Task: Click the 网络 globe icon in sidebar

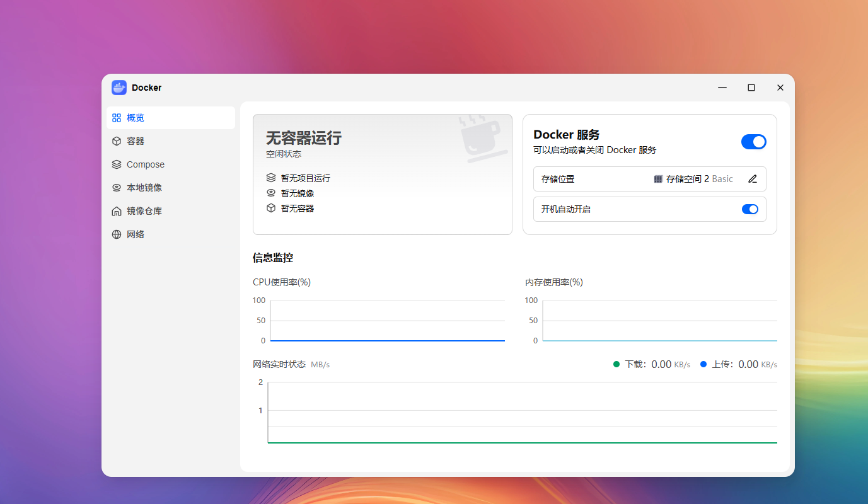Action: click(117, 234)
